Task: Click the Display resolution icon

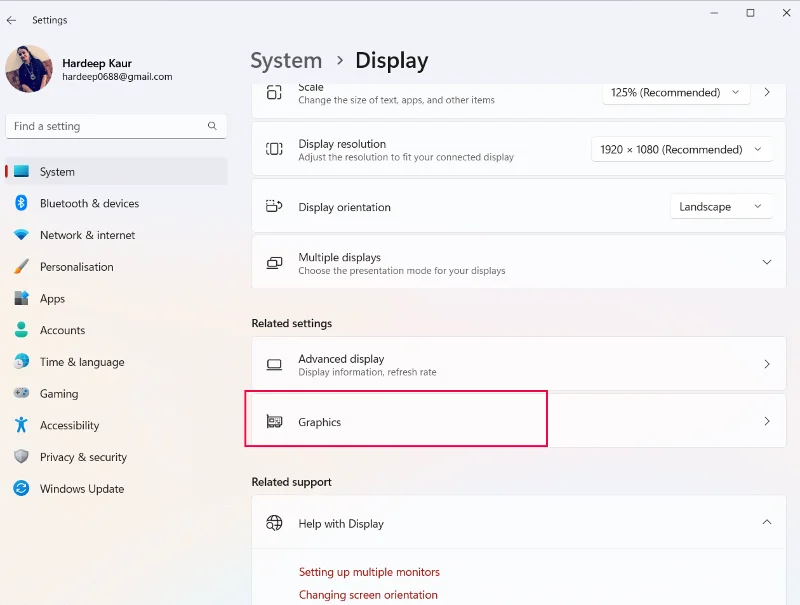Action: (x=274, y=149)
